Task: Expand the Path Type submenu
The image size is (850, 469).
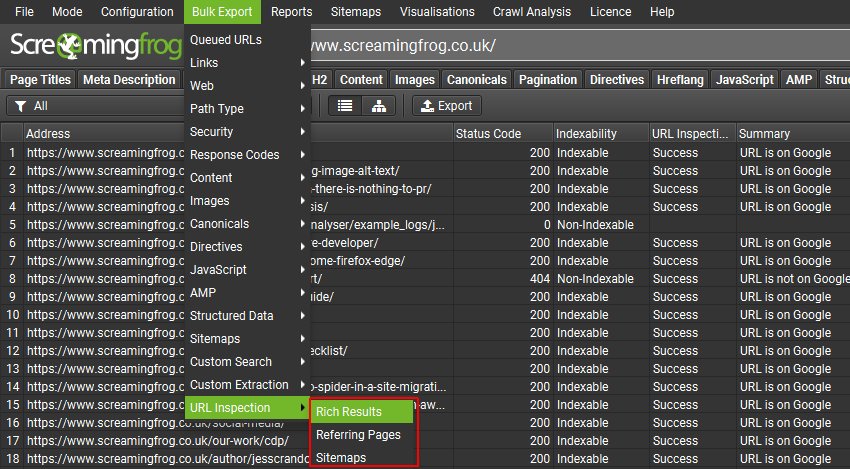Action: coord(247,108)
